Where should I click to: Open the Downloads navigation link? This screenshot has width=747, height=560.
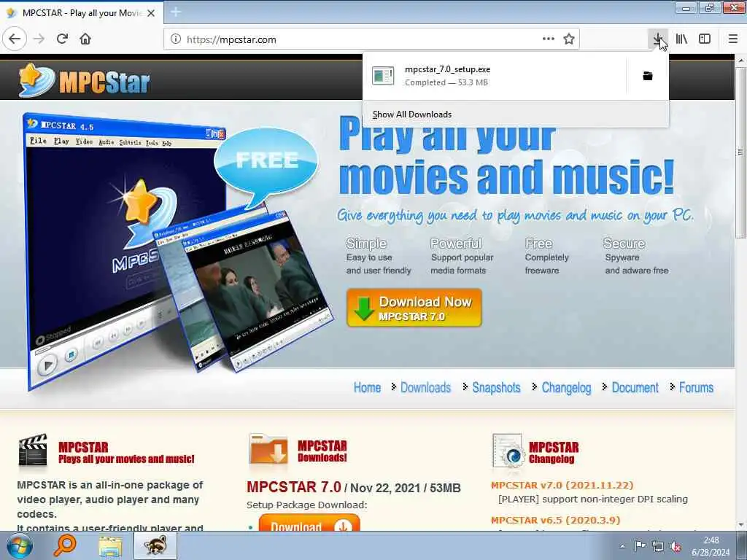tap(425, 388)
